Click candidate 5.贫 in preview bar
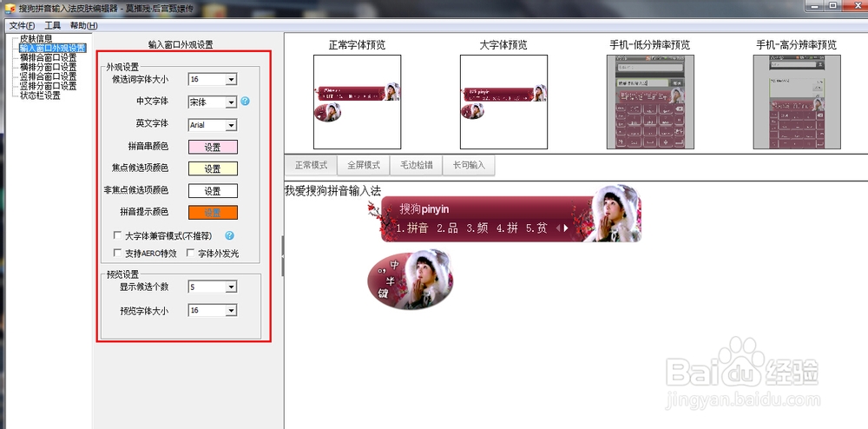The image size is (868, 429). [x=537, y=228]
